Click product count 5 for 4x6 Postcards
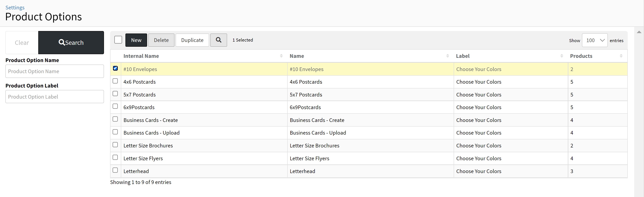Image resolution: width=644 pixels, height=197 pixels. click(x=572, y=82)
